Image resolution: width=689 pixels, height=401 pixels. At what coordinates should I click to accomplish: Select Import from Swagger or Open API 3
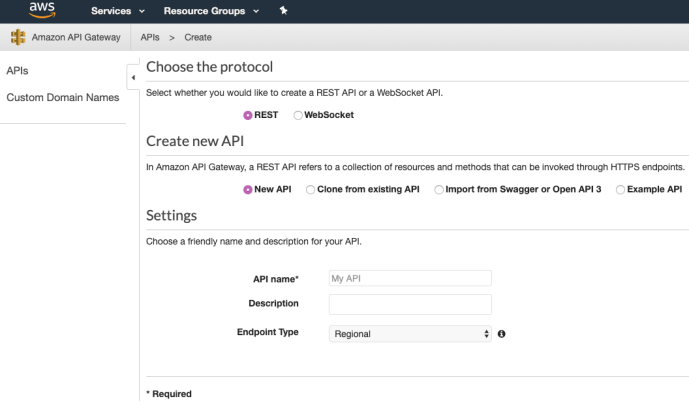click(439, 189)
